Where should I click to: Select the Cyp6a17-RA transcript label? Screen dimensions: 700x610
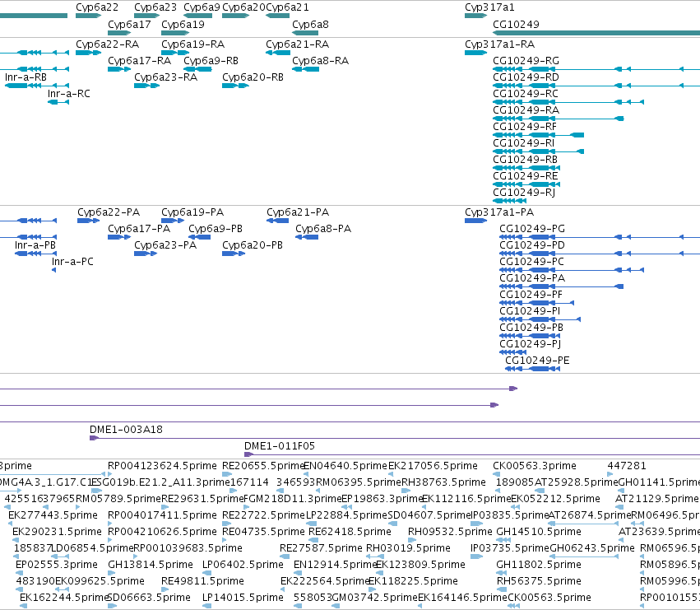coord(139,60)
